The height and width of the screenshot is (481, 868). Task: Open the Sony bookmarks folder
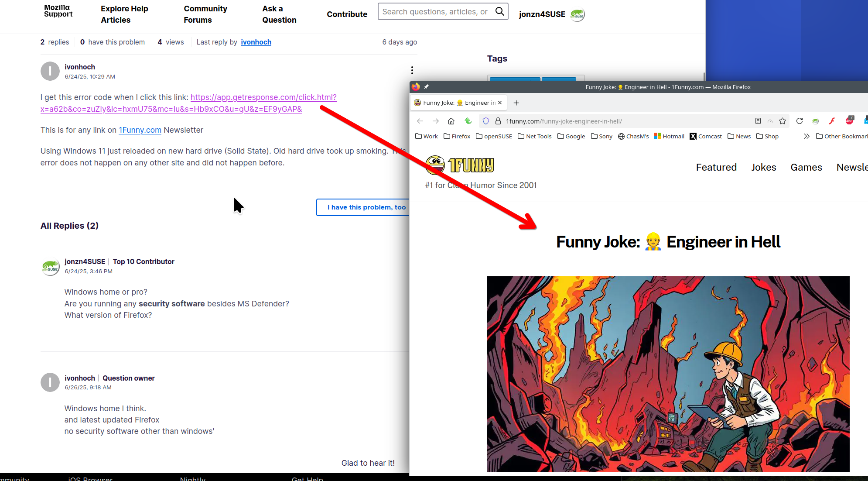click(601, 136)
